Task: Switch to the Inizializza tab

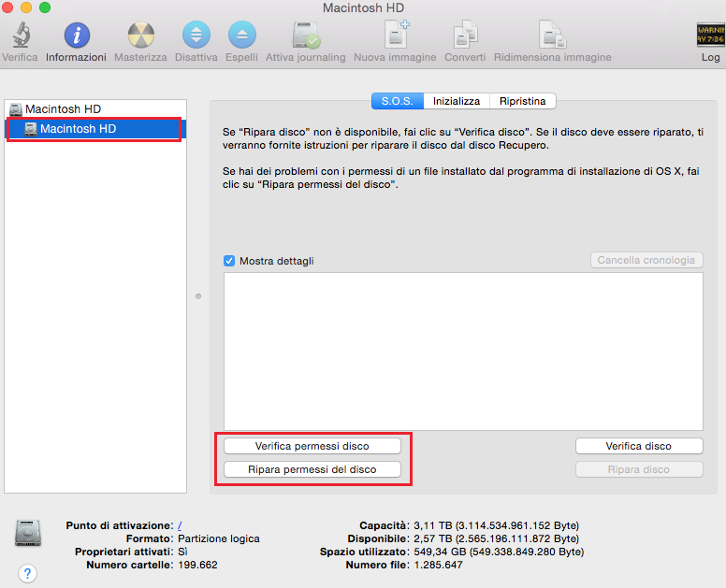Action: click(x=457, y=101)
